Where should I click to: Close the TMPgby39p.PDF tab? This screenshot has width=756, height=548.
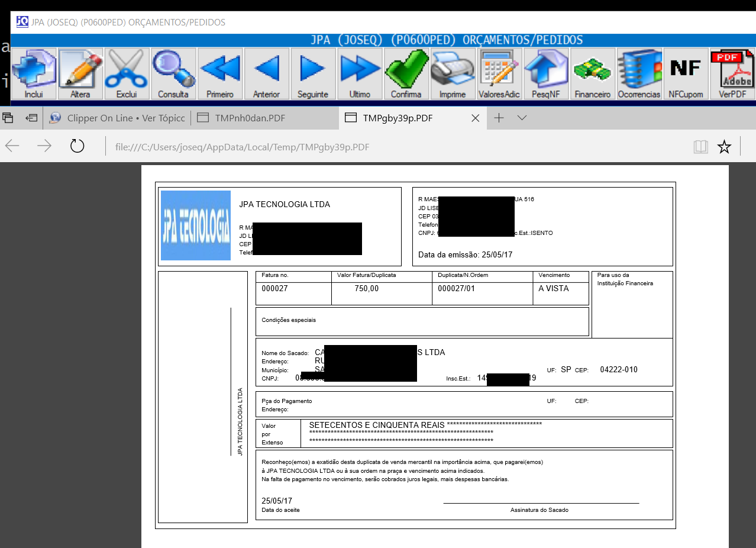pos(475,118)
